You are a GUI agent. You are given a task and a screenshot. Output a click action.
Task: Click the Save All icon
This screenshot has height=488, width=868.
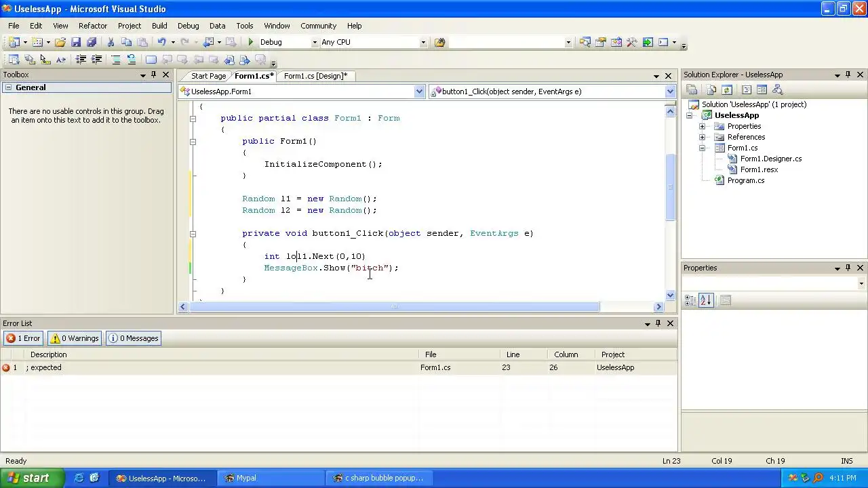pyautogui.click(x=92, y=42)
